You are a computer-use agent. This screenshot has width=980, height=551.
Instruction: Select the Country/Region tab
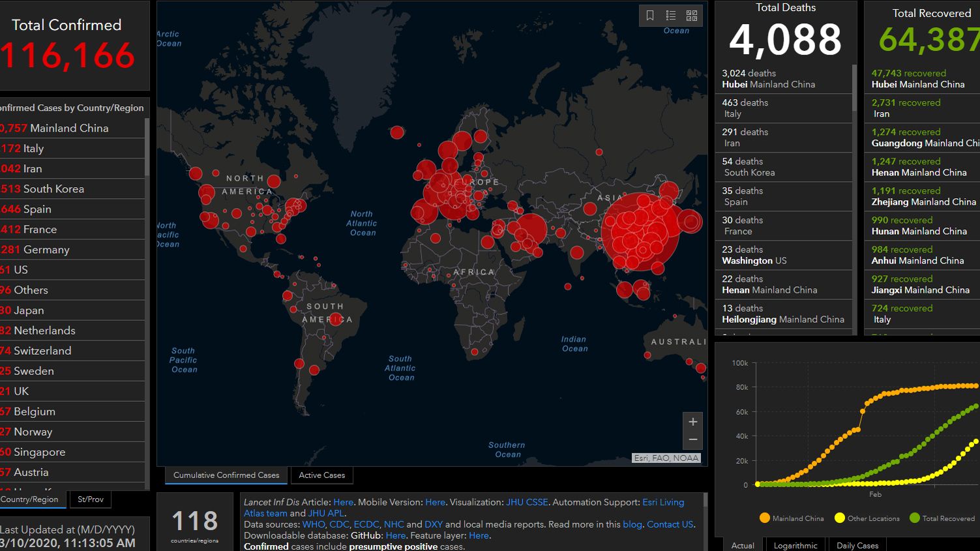click(29, 499)
